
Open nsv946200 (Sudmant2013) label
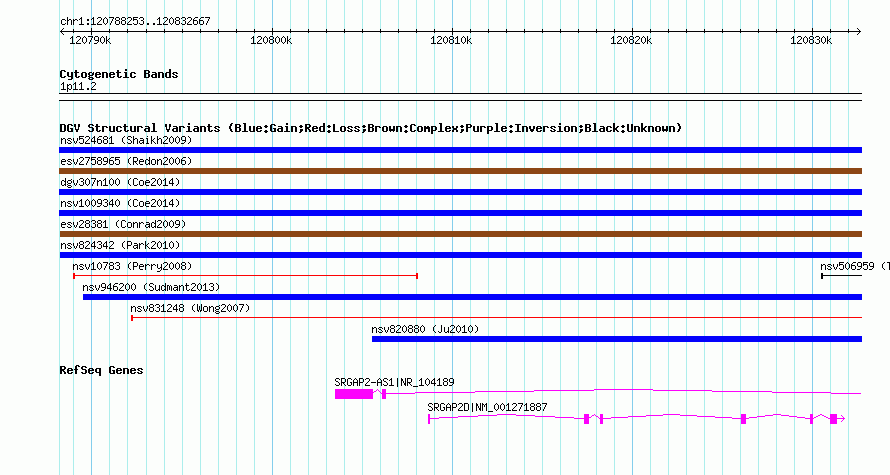point(151,287)
